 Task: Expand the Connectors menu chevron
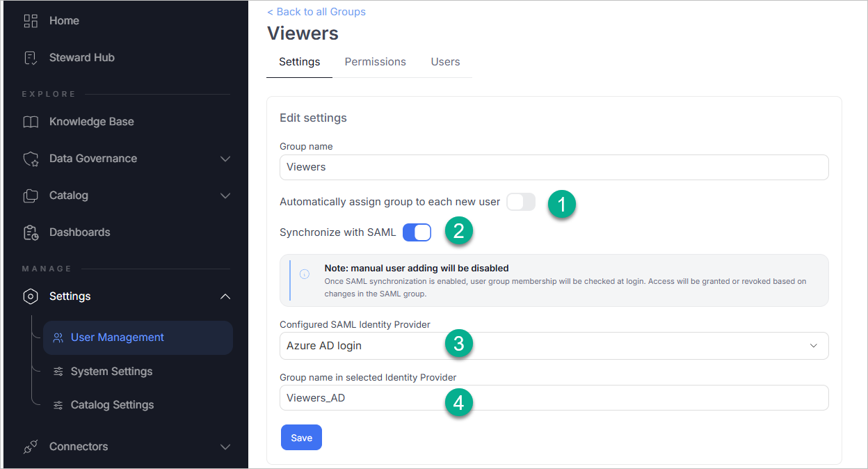(x=225, y=447)
